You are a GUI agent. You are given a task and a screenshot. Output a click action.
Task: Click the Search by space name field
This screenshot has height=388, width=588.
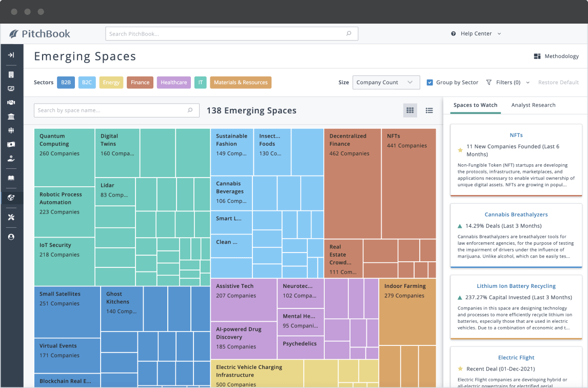[x=116, y=110]
